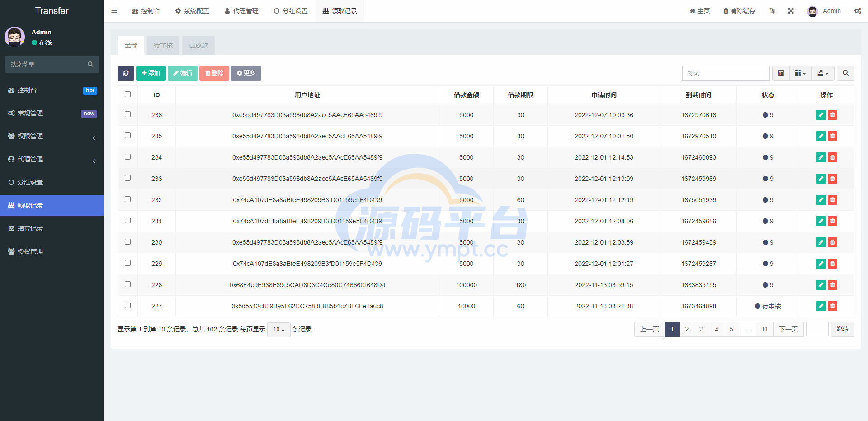Delete record 227 with red trash icon
The width and height of the screenshot is (868, 421).
[x=832, y=306]
